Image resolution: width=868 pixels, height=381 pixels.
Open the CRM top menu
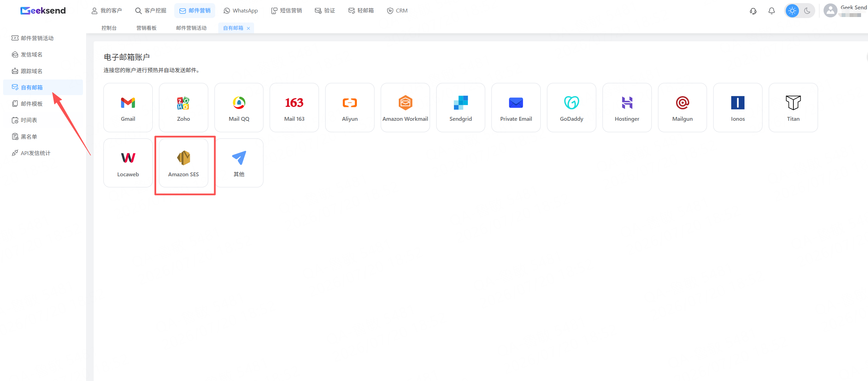(x=397, y=11)
